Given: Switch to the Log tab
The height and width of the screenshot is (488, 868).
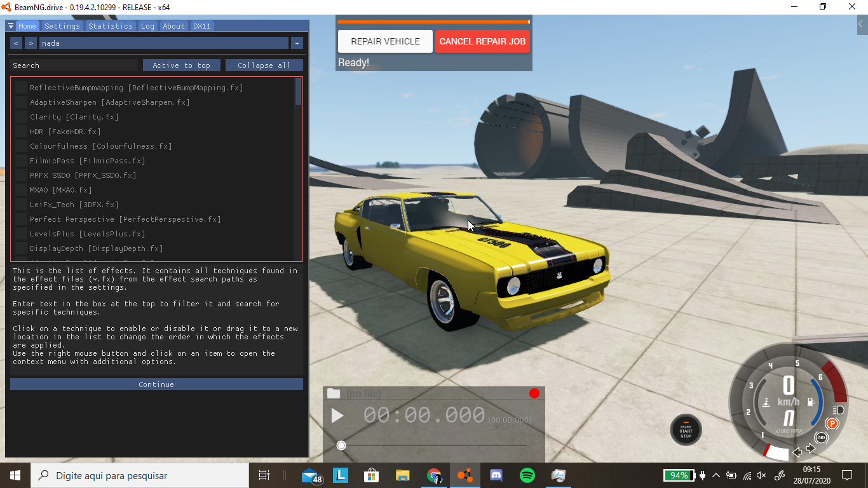Looking at the screenshot, I should [148, 26].
